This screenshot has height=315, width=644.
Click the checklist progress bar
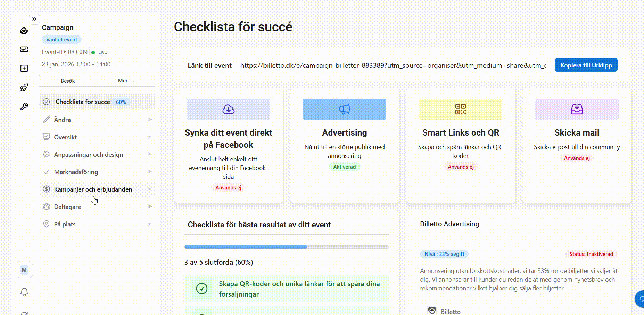point(286,247)
